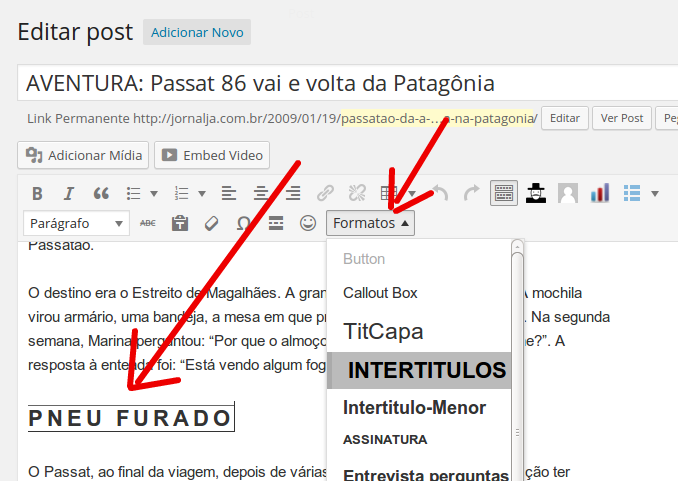Click Ver Post button

[x=622, y=118]
